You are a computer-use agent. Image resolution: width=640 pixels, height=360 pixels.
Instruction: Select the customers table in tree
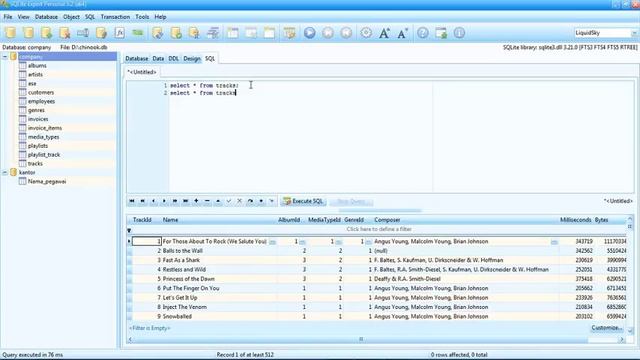pos(41,93)
